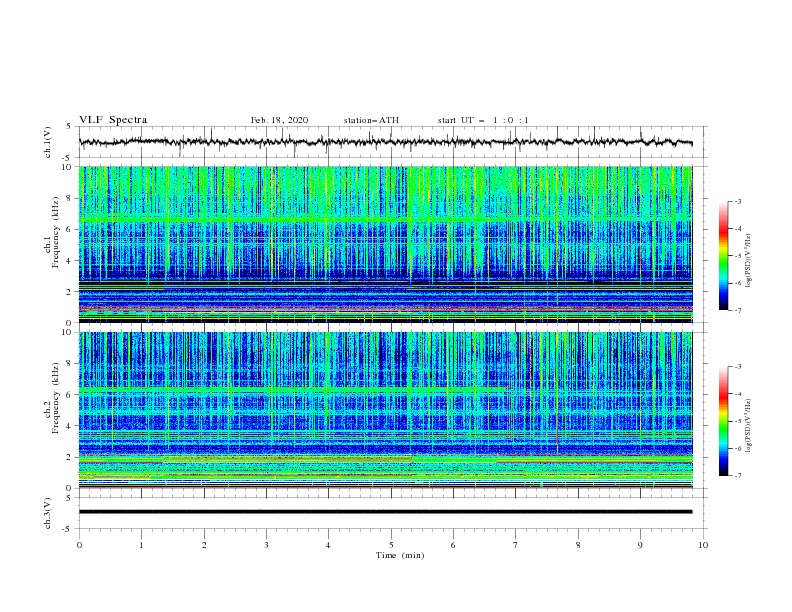Screen dimensions: 792x612
Task: Click the "-3" label on ch.1 color bar
Action: (738, 202)
